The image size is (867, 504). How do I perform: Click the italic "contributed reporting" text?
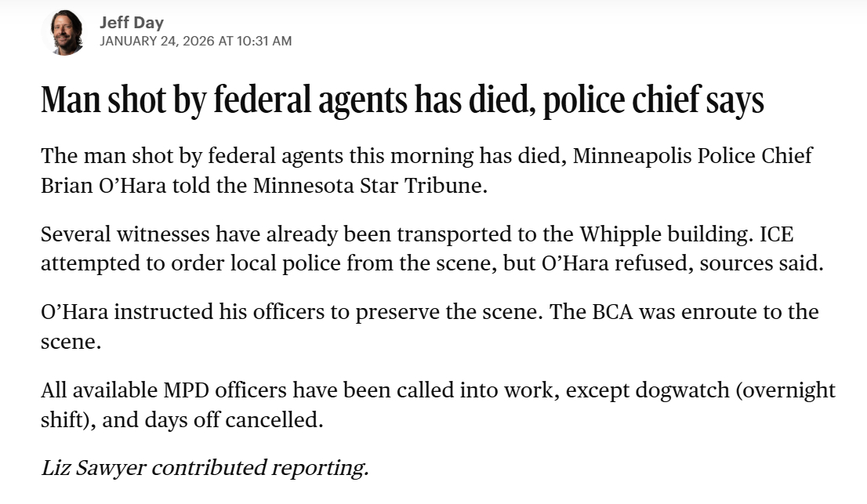click(x=259, y=468)
